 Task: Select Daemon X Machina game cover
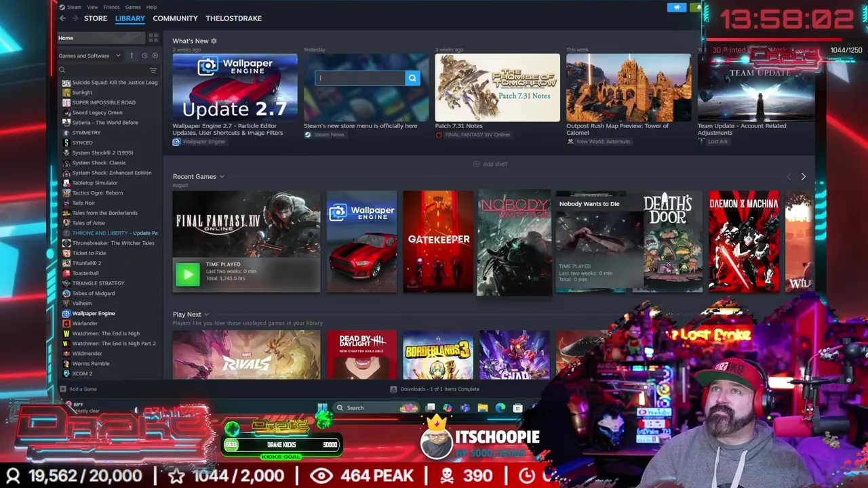[744, 241]
